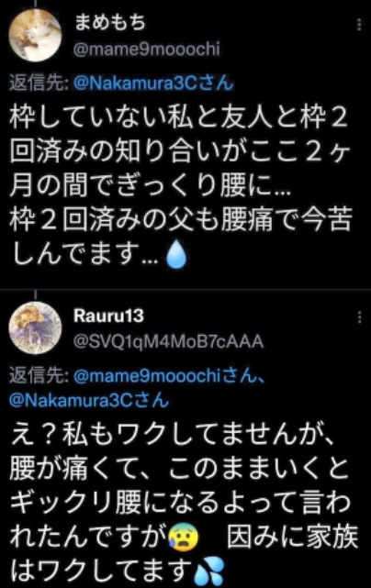Click the Rauru13 display name

click(x=109, y=316)
